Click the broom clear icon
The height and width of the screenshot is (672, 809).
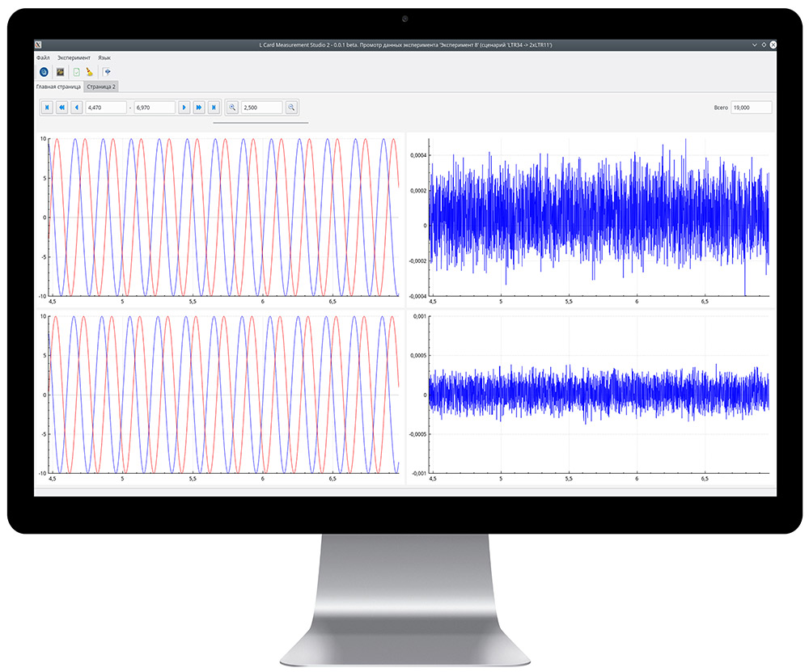point(90,72)
